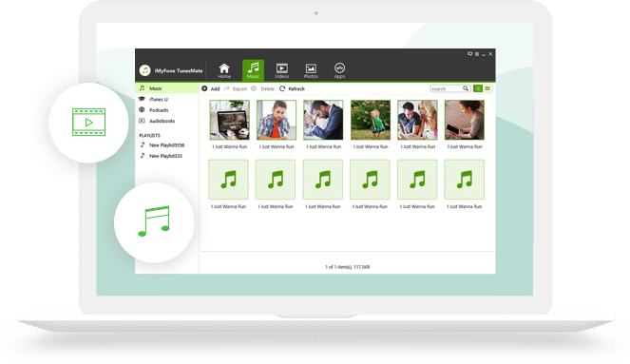Close the TunesMate window
Image resolution: width=630 pixels, height=364 pixels.
(x=490, y=54)
